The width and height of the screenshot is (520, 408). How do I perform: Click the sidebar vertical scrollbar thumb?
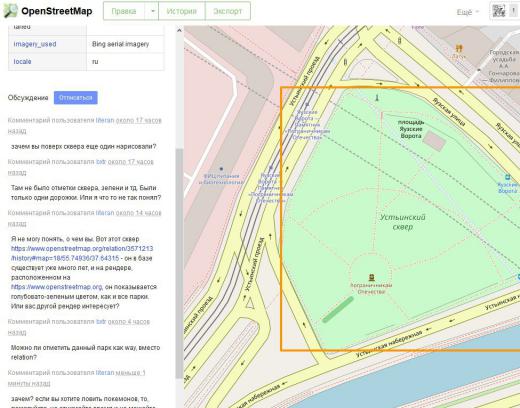[179, 263]
